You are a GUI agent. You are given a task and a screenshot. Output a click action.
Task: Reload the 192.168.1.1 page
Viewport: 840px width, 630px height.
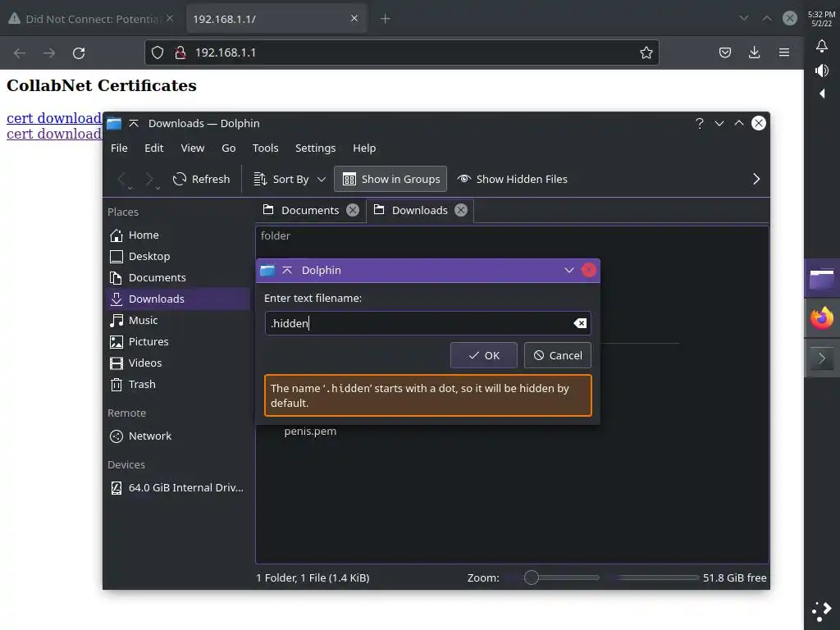79,52
